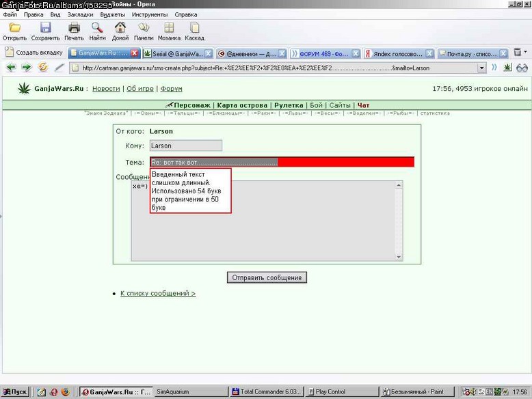Image resolution: width=532 pixels, height=399 pixels.
Task: Close the Почта.ру tab
Action: pos(503,53)
